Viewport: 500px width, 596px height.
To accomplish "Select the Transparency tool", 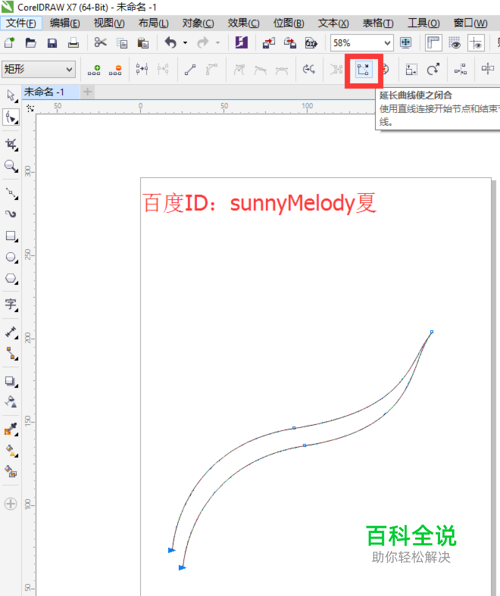I will (11, 402).
